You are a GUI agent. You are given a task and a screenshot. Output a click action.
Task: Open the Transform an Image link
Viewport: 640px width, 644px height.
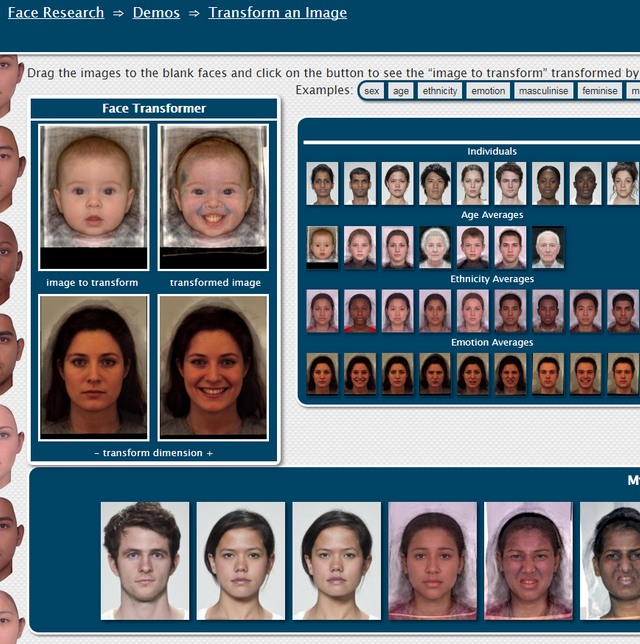tap(278, 13)
